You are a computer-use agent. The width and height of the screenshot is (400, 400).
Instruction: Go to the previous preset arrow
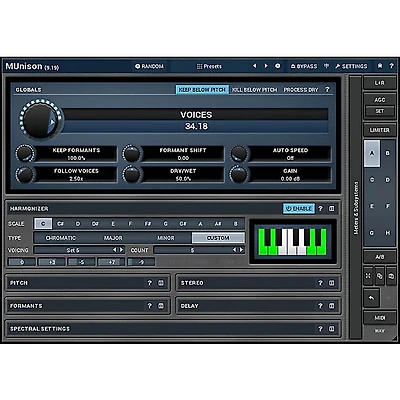point(255,66)
